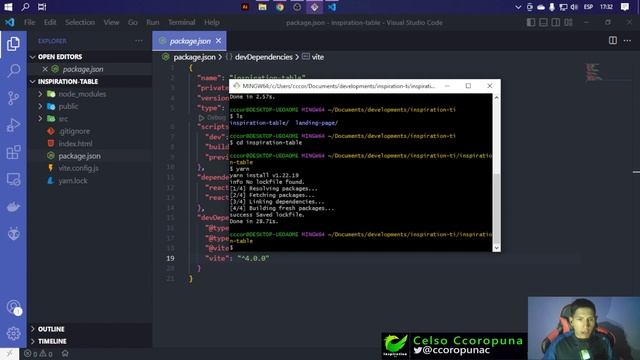Open the Explorer view in activity bar
Screen dimensions: 640x360
pos(13,44)
